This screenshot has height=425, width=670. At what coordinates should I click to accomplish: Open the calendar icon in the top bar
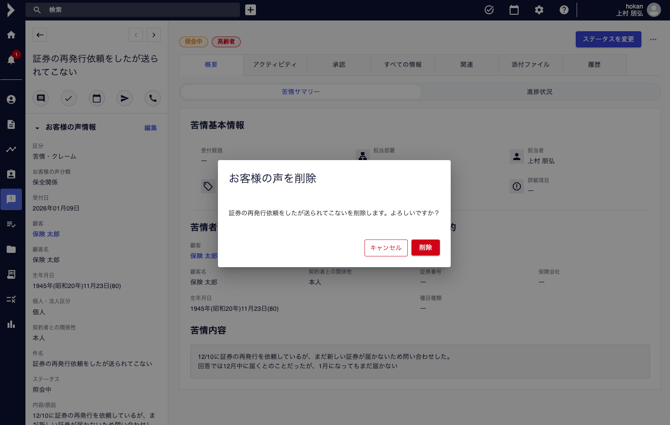tap(514, 10)
